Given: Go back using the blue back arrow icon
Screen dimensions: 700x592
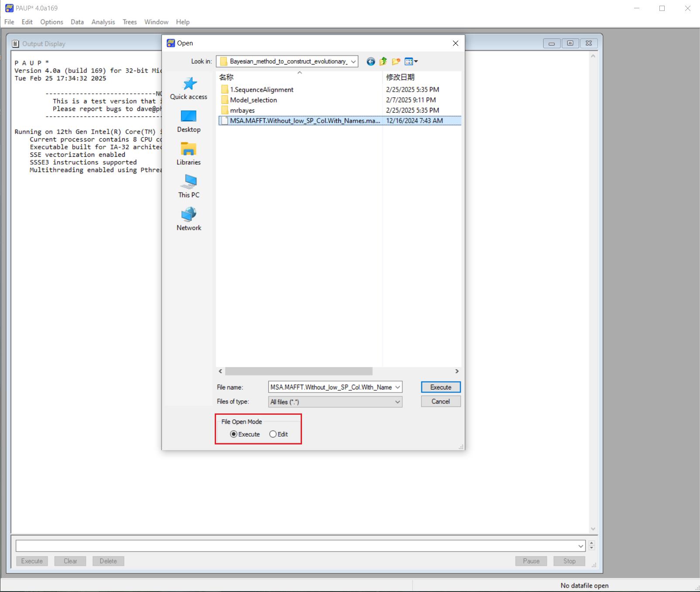Looking at the screenshot, I should pyautogui.click(x=371, y=62).
